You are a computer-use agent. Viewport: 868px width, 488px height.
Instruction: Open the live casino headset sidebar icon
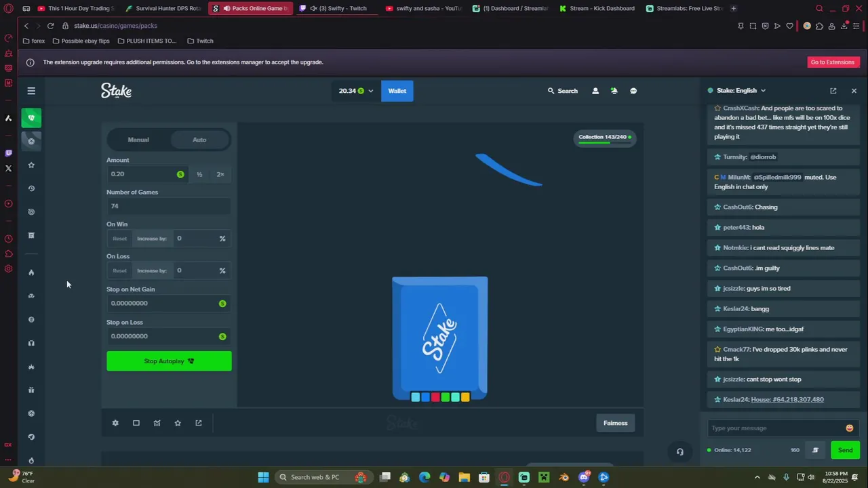[x=31, y=343]
